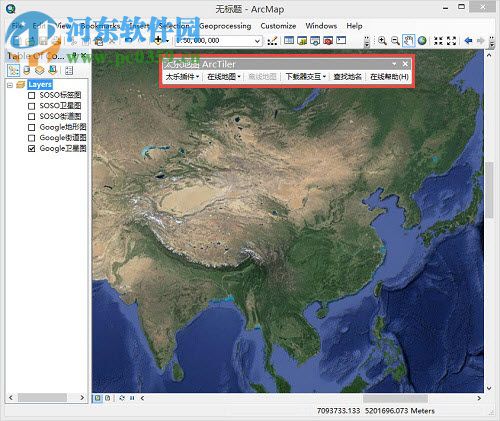
Task: Click the scale value input field
Action: click(214, 41)
